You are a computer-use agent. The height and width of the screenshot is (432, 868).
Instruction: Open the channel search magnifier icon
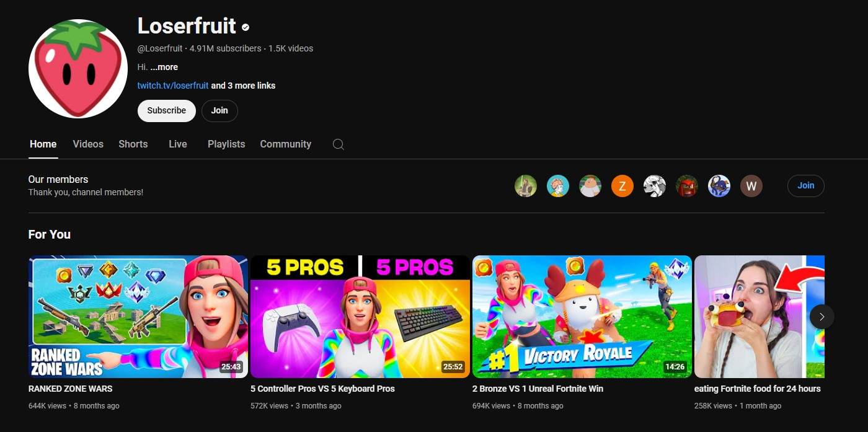coord(338,144)
